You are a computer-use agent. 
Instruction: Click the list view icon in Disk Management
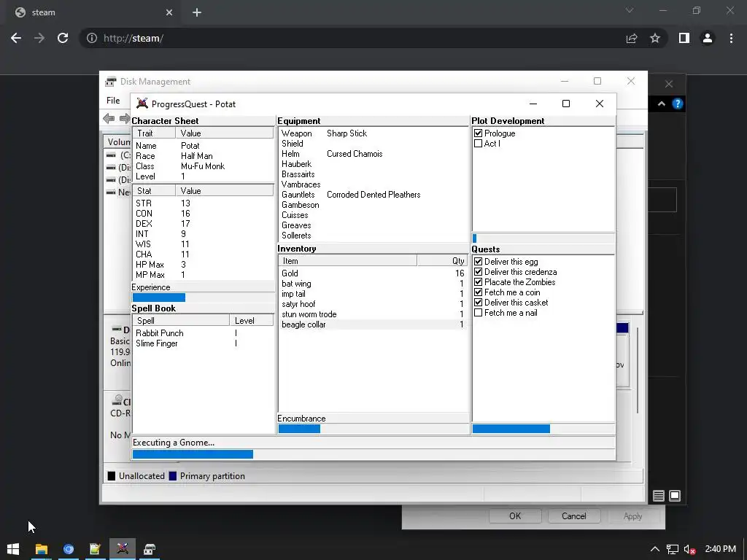pyautogui.click(x=659, y=496)
